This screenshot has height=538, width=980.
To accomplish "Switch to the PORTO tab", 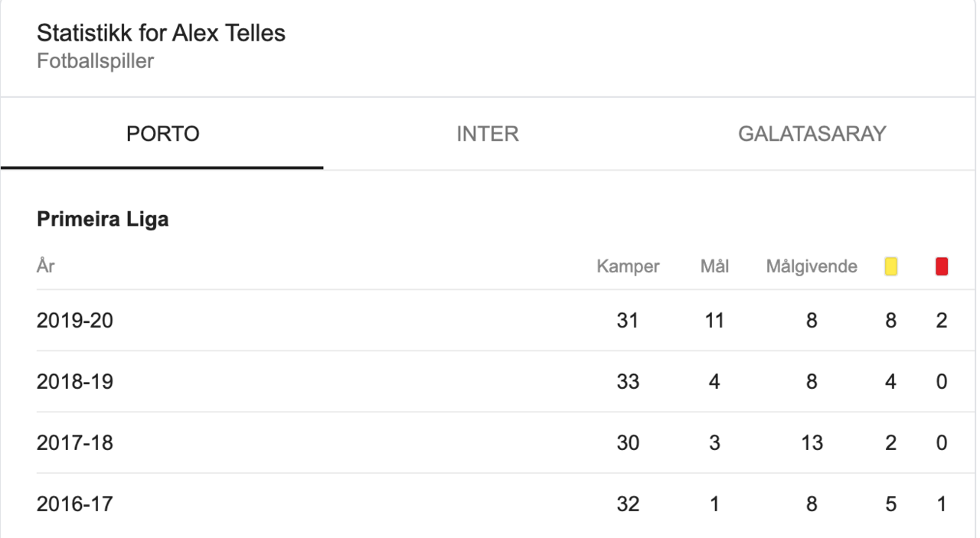I will click(162, 134).
